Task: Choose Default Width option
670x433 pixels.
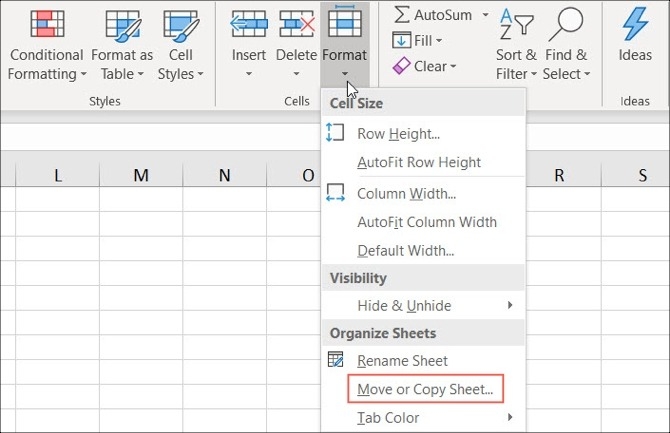Action: click(405, 251)
